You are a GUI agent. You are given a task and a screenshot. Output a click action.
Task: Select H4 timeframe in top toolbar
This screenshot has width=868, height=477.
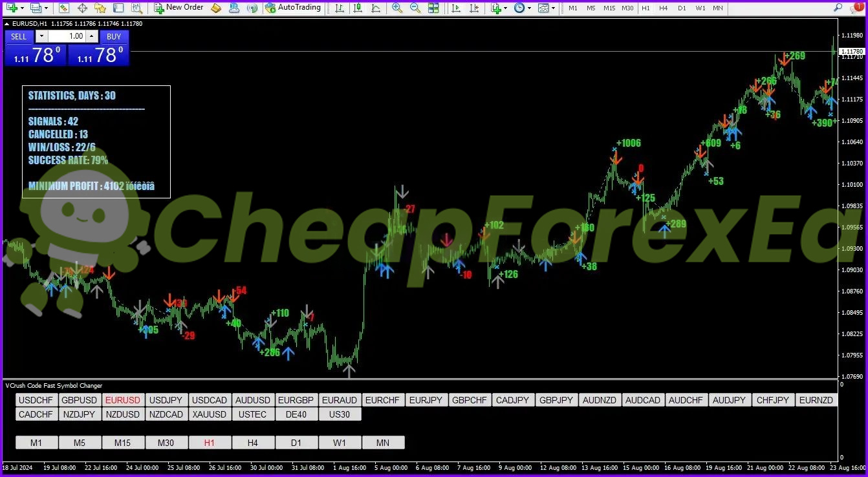point(664,8)
